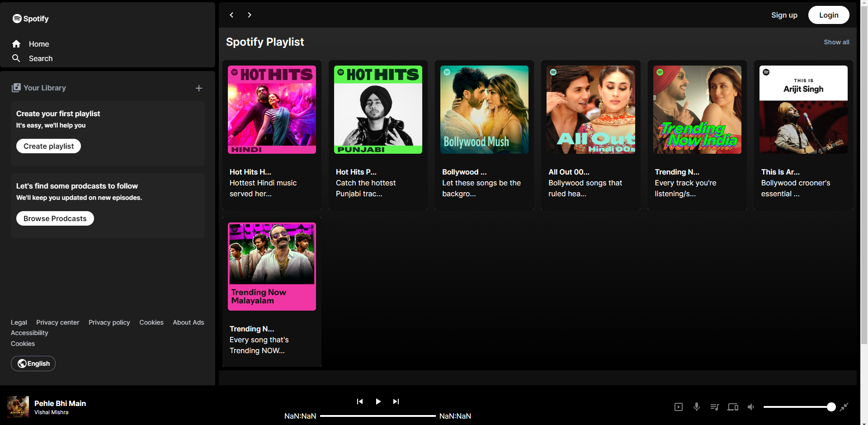Open Privacy policy footer link
The image size is (868, 425).
[x=109, y=322]
